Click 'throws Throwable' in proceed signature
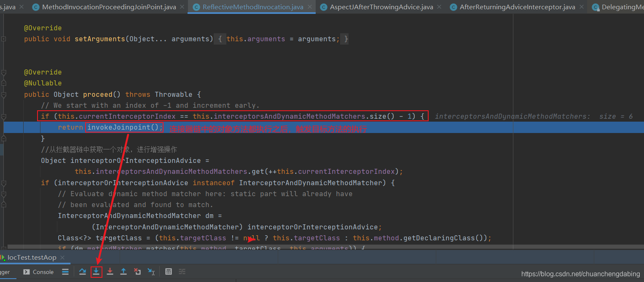The width and height of the screenshot is (644, 282). (x=159, y=95)
